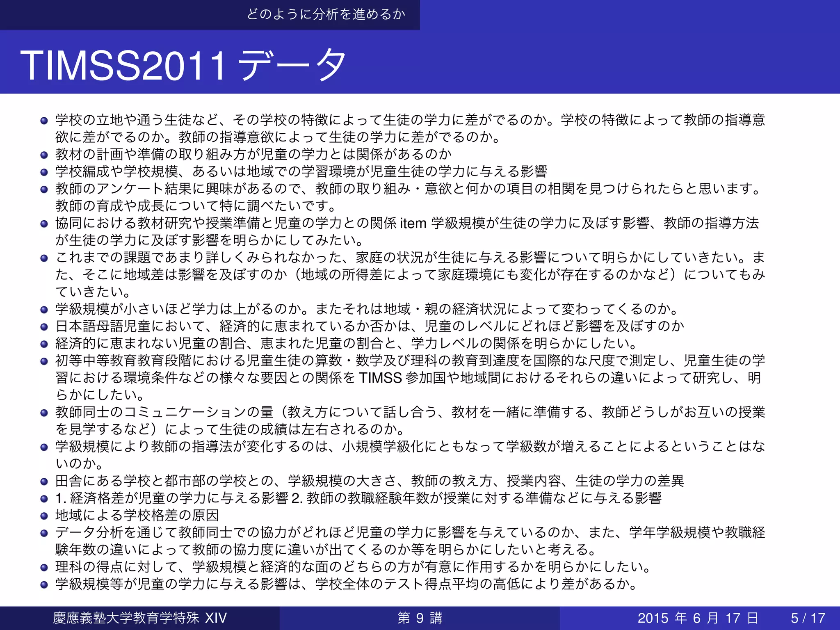Click the word item in the 協同 bullet
840x630 pixels.
[x=413, y=223]
